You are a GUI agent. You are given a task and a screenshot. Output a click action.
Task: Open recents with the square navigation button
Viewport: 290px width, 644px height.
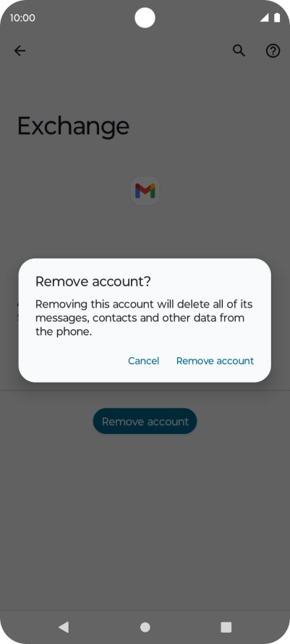226,627
